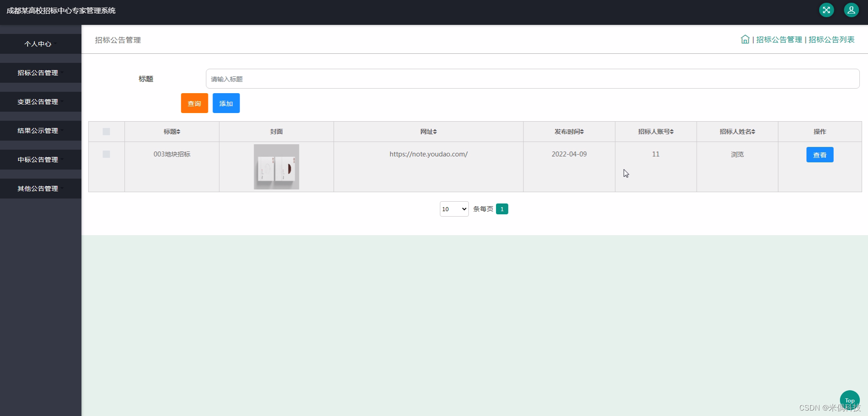Viewport: 868px width, 416px height.
Task: Click 招标公告列表 breadcrumb link
Action: click(x=831, y=40)
